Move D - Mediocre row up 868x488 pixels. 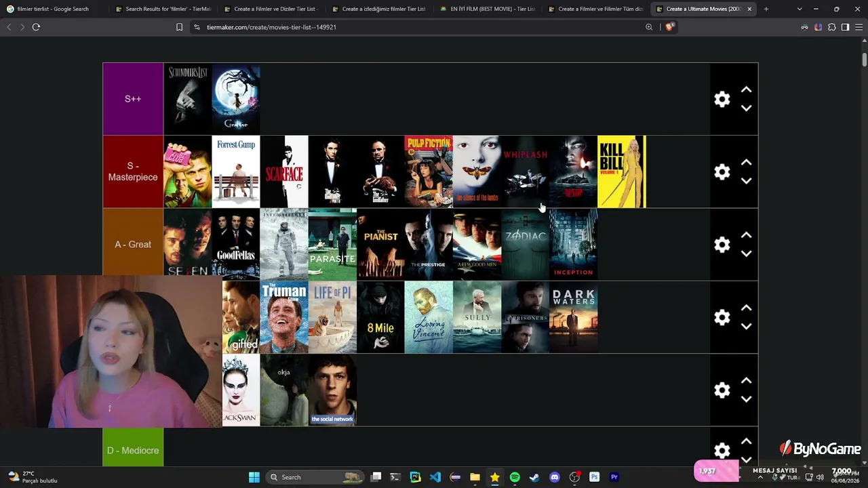coord(746,441)
